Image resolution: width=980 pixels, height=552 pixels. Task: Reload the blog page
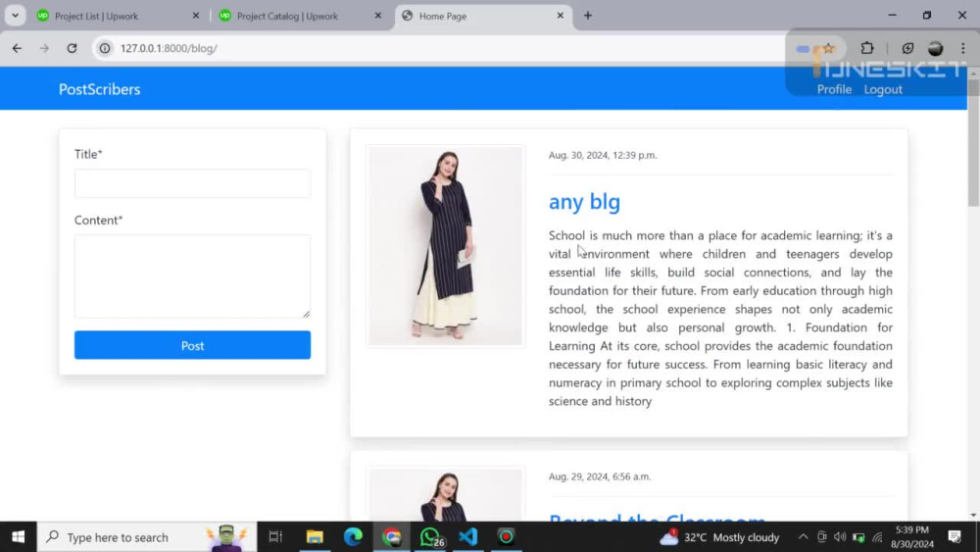(x=72, y=48)
